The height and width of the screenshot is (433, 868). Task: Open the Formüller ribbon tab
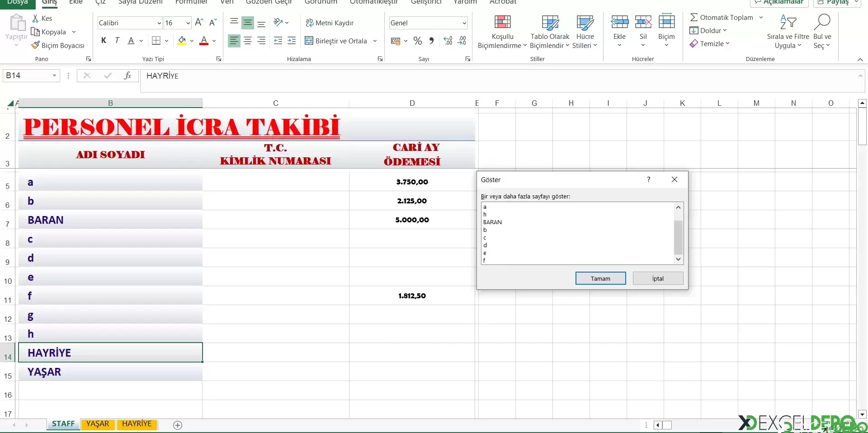[x=191, y=2]
